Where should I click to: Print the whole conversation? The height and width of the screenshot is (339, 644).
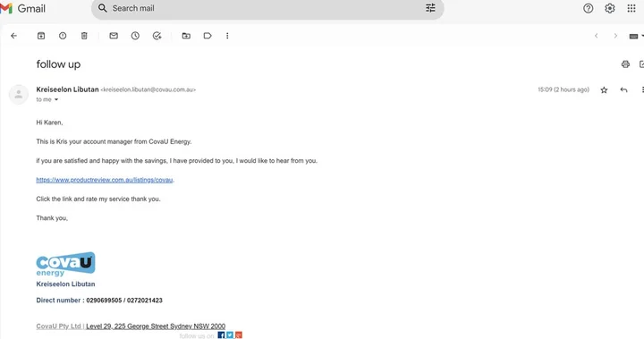coord(625,64)
